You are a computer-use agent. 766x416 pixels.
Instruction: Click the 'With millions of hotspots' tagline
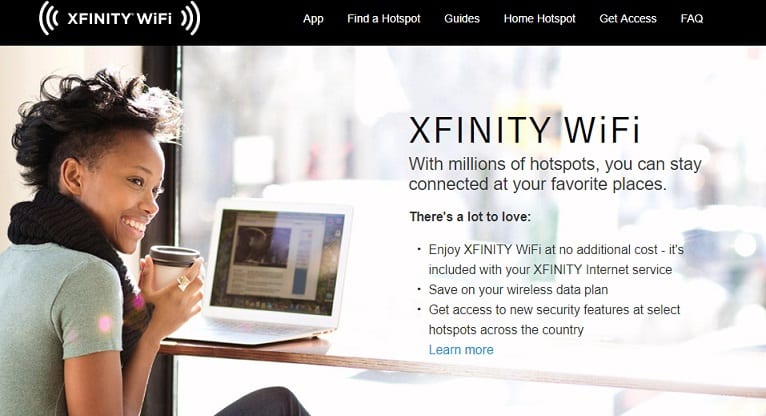click(x=555, y=174)
